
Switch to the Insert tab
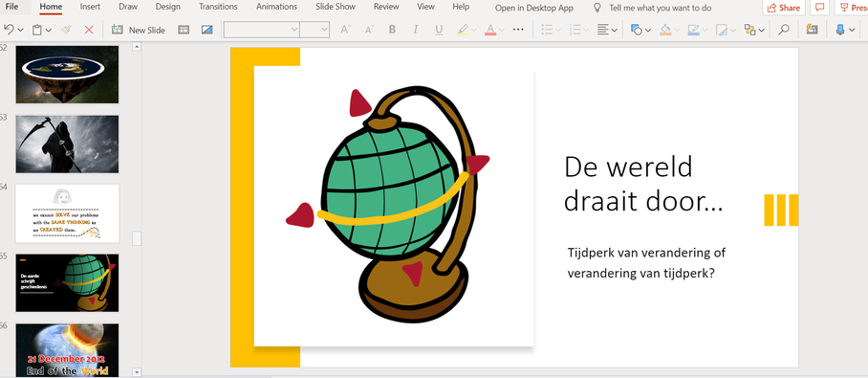(x=90, y=8)
